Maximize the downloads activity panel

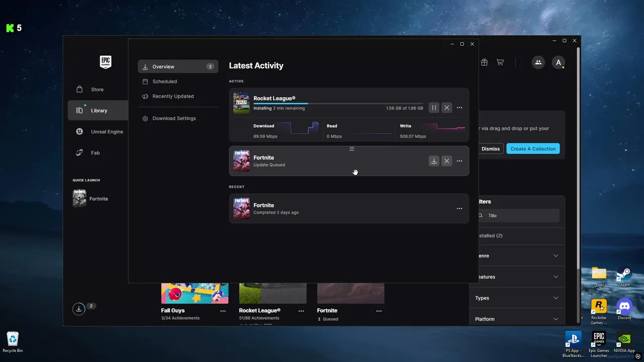[x=462, y=44]
